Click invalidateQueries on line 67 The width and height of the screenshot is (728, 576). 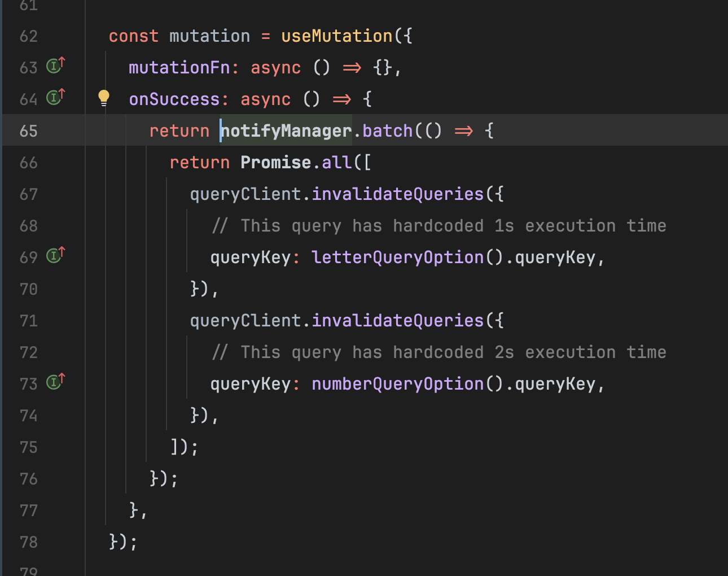(x=398, y=194)
